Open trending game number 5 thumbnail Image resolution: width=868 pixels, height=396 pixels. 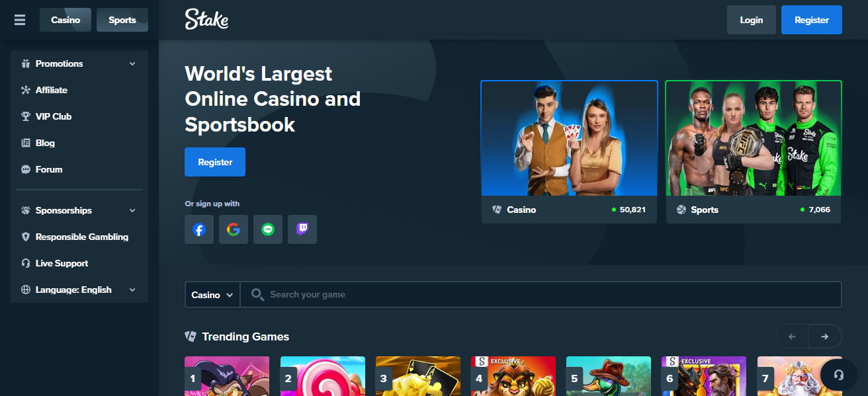coord(609,376)
